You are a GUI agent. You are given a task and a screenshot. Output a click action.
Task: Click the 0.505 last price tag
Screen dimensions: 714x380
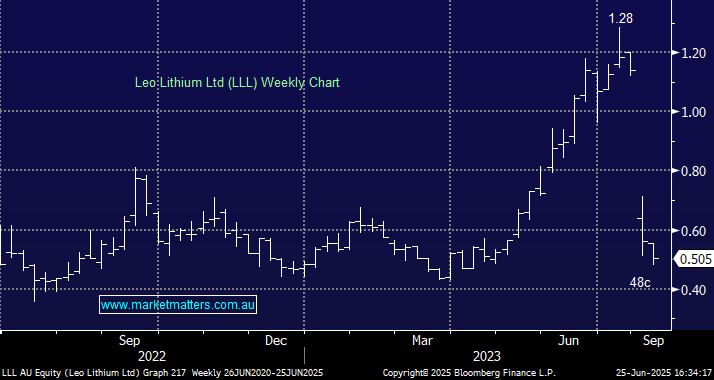pyautogui.click(x=695, y=259)
